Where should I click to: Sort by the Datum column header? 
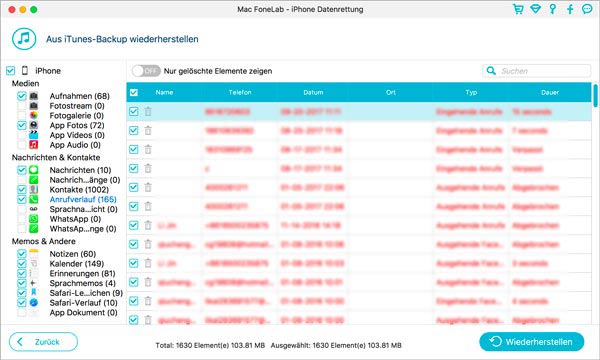(x=313, y=92)
